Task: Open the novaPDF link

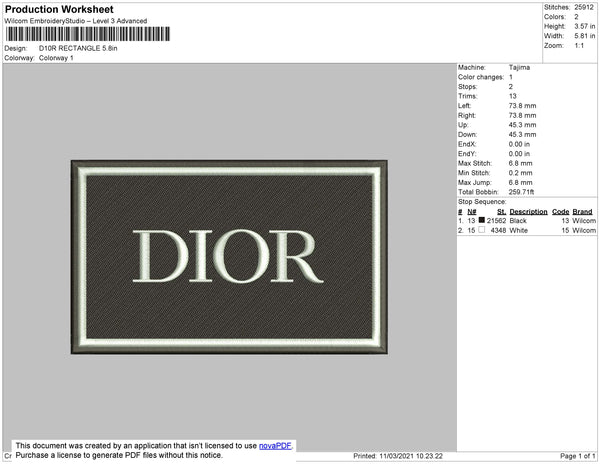Action: [275, 446]
